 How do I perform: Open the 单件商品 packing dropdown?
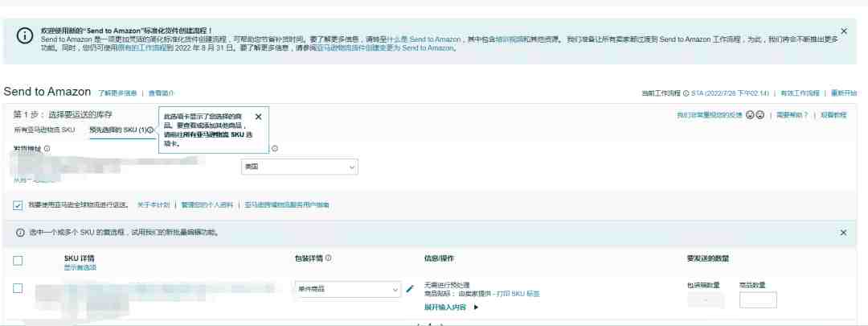(x=348, y=289)
